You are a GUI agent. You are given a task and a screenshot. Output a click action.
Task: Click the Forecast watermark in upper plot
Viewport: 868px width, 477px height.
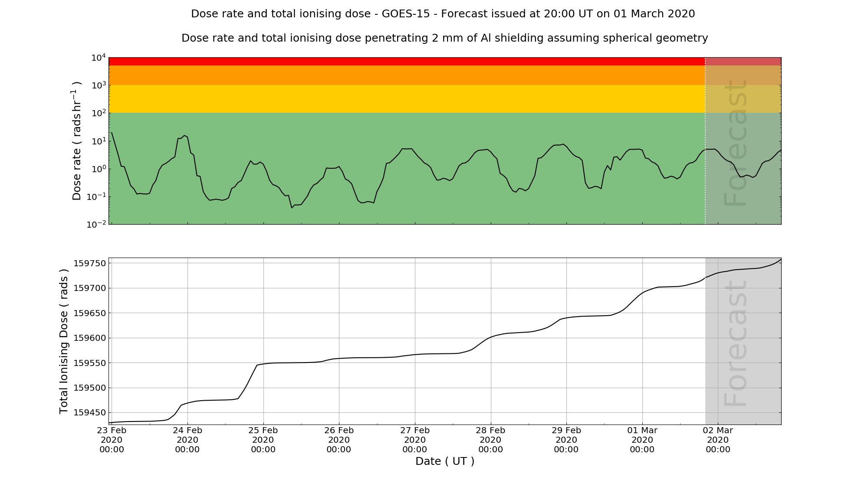click(736, 143)
